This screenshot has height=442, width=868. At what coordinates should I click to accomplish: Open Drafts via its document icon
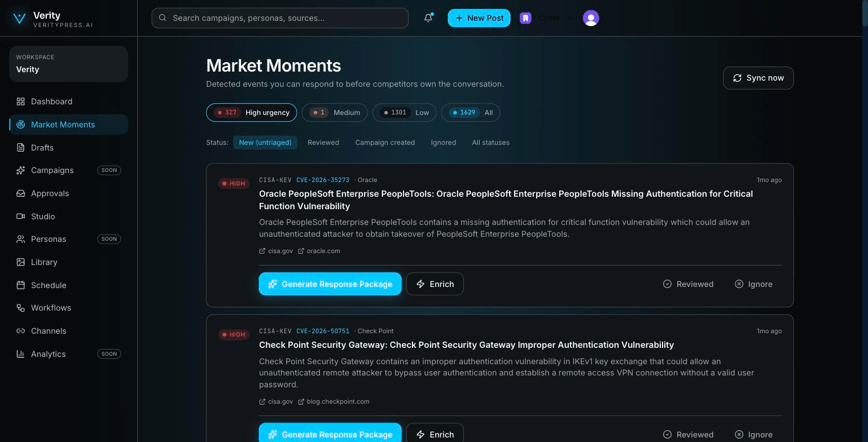(21, 148)
